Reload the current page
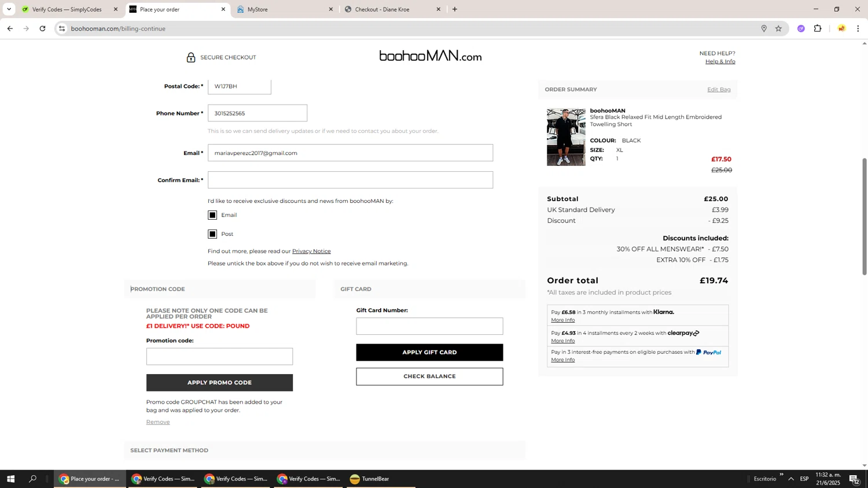 tap(42, 28)
